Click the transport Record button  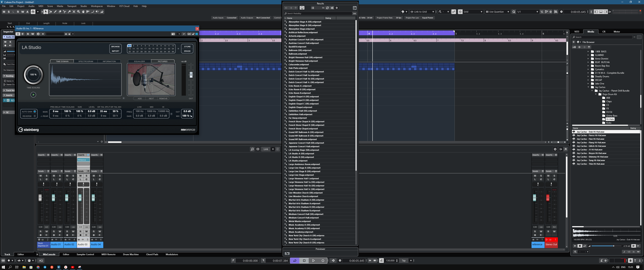323,260
